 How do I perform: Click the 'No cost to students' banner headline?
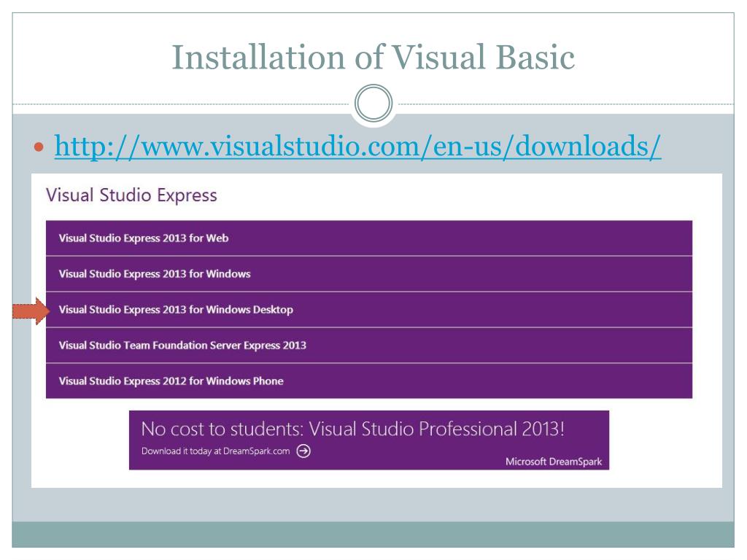(353, 429)
